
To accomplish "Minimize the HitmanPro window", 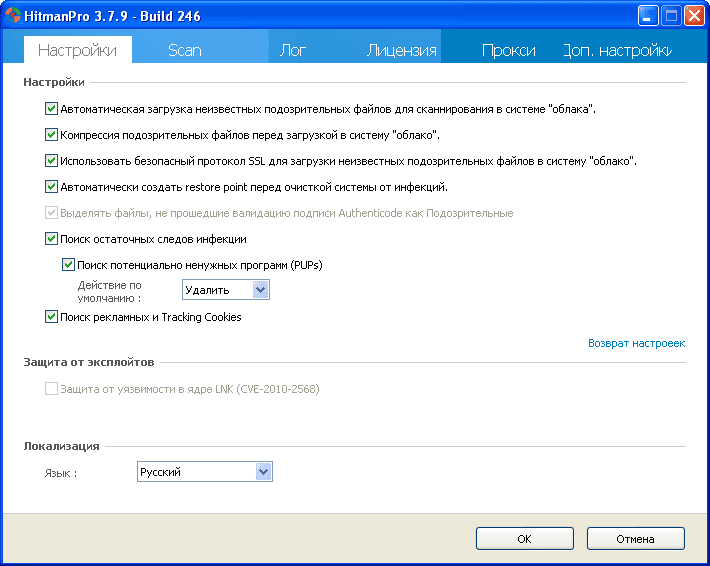I will pyautogui.click(x=648, y=16).
